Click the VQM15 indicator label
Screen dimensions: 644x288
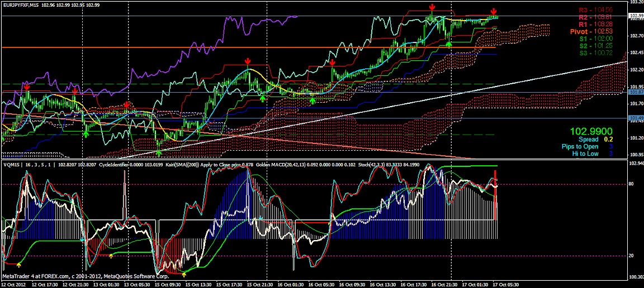coord(11,165)
